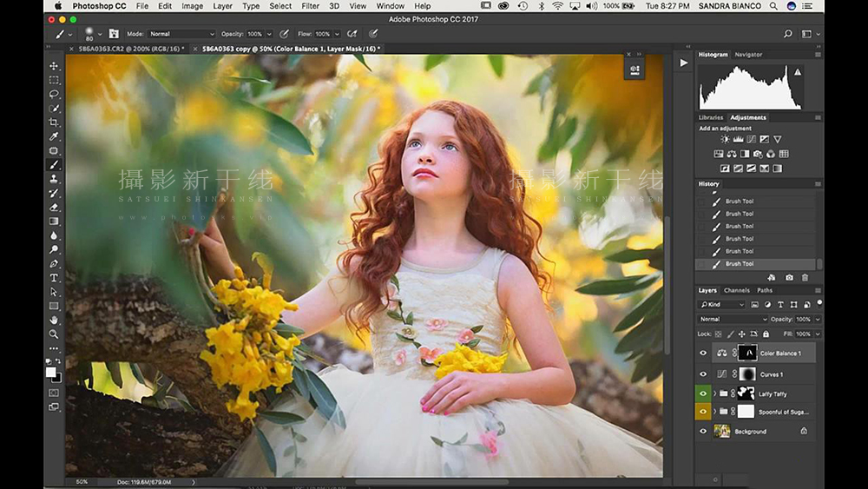
Task: Switch to the Libraries tab
Action: point(711,117)
